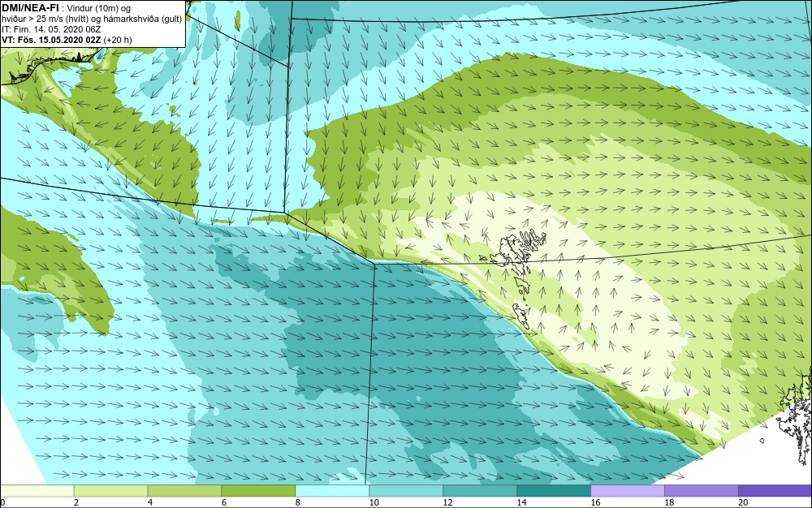Click the 'VT: Fös. 15.05.2020 02Z' valid time
This screenshot has width=812, height=508.
point(51,39)
